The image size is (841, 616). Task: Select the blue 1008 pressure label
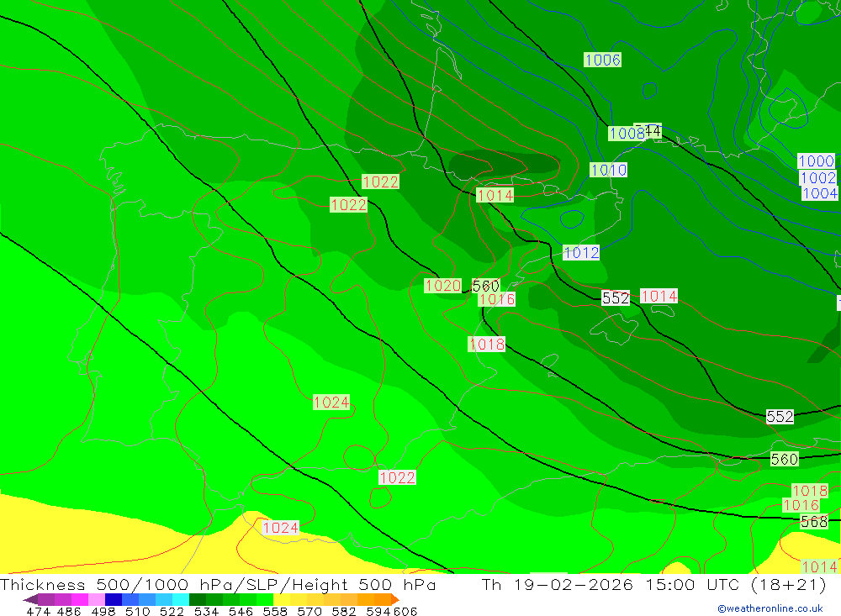tap(626, 133)
